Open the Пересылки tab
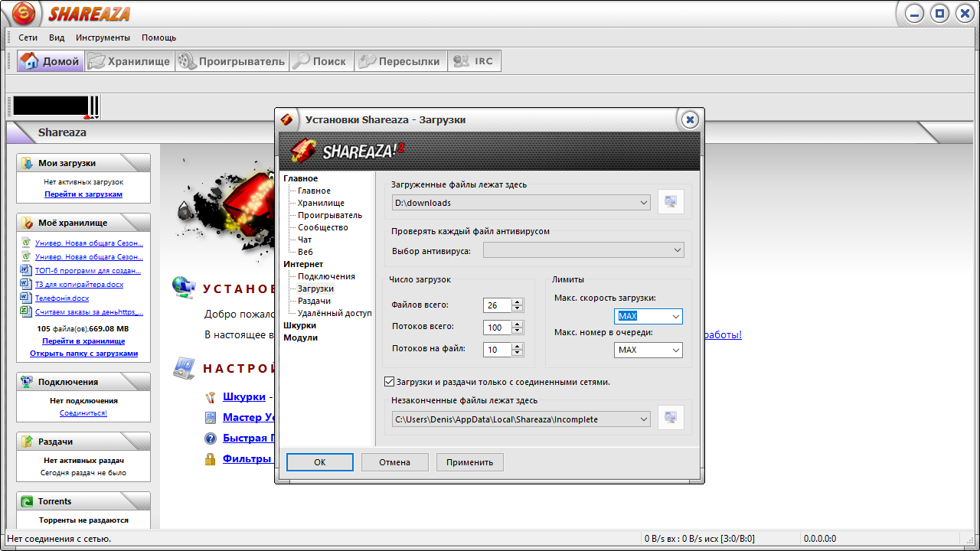This screenshot has width=980, height=551. (x=400, y=61)
